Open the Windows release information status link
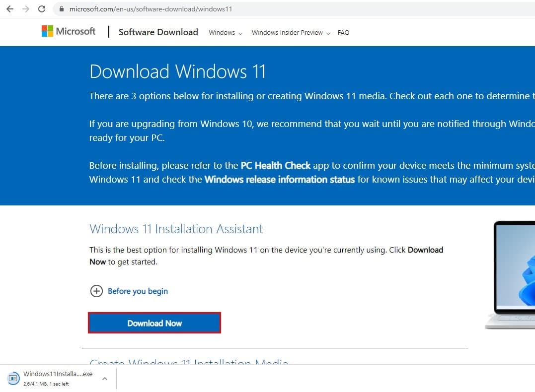Viewport: 535px width, 392px height. click(x=279, y=179)
